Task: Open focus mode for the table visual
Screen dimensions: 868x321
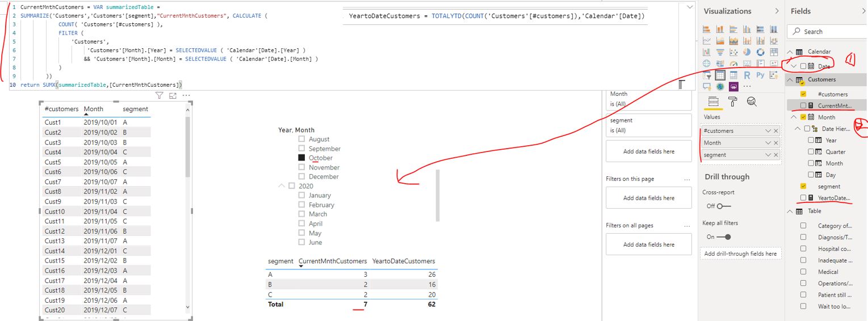Action: click(173, 96)
